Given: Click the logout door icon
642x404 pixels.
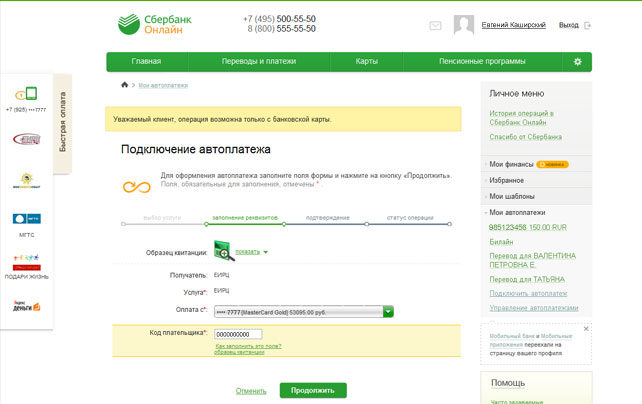Looking at the screenshot, I should 588,25.
